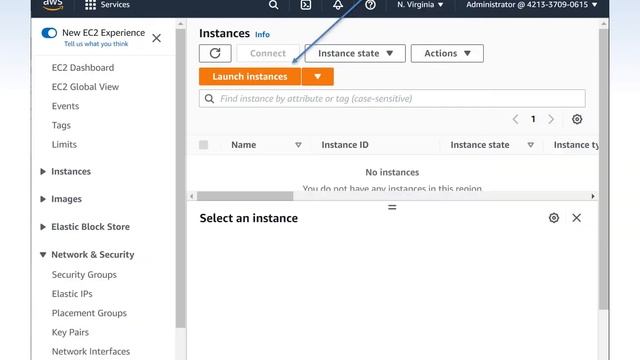Click Tell us what you think link

[x=96, y=44]
